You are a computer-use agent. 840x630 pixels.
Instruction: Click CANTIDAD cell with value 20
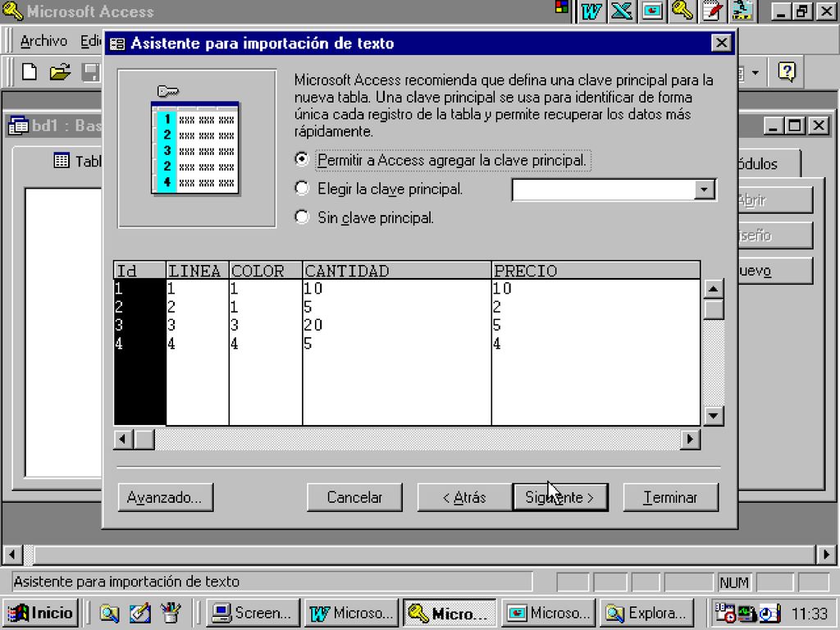point(397,325)
